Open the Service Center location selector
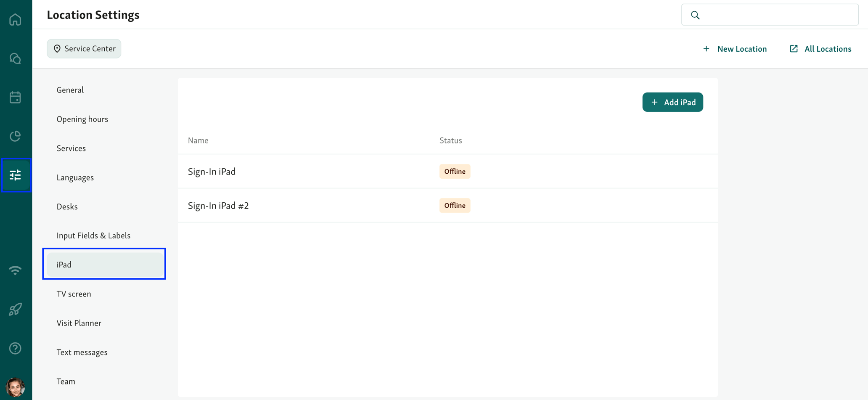Viewport: 868px width, 400px height. [84, 48]
